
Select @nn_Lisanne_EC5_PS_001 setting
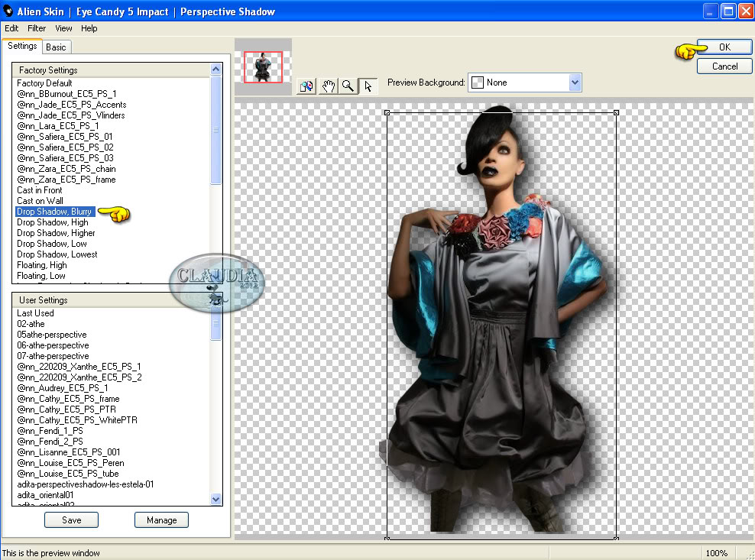(68, 452)
